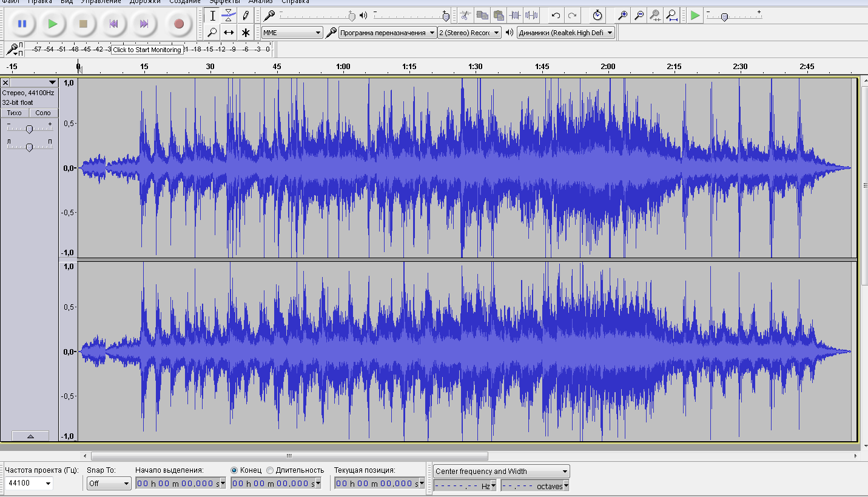Open the Hz field format arrow
Image resolution: width=868 pixels, height=497 pixels.
[494, 485]
